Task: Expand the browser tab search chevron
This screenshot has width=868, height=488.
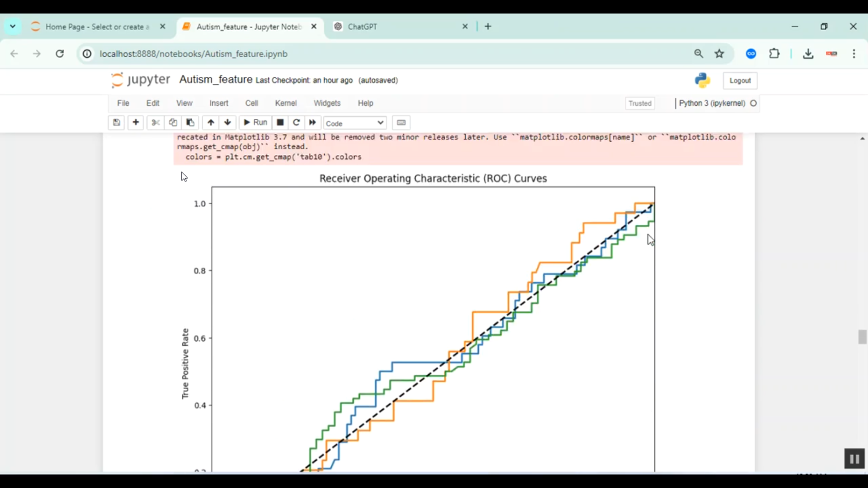Action: 13,27
